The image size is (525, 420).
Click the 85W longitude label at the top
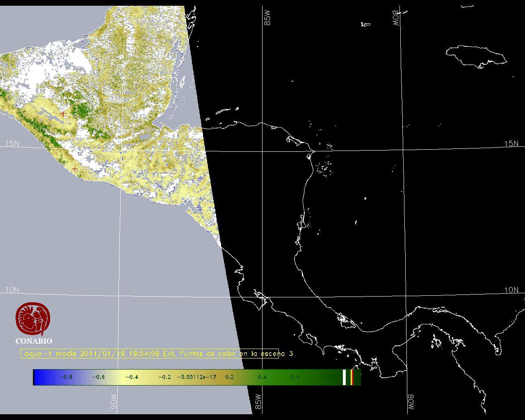coord(268,18)
